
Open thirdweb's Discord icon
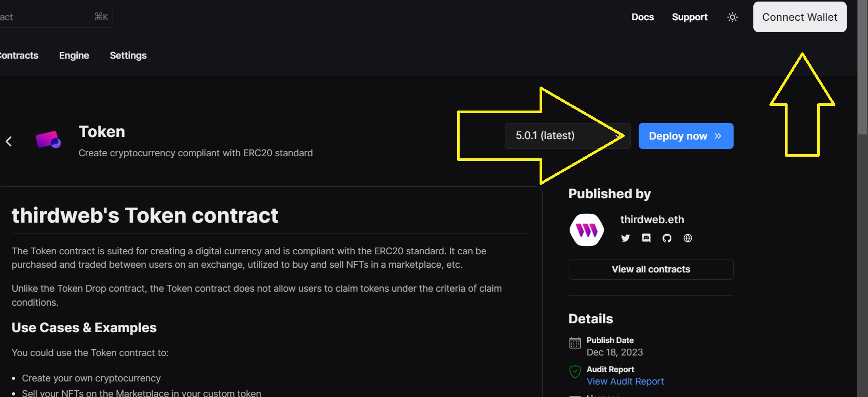click(x=646, y=238)
